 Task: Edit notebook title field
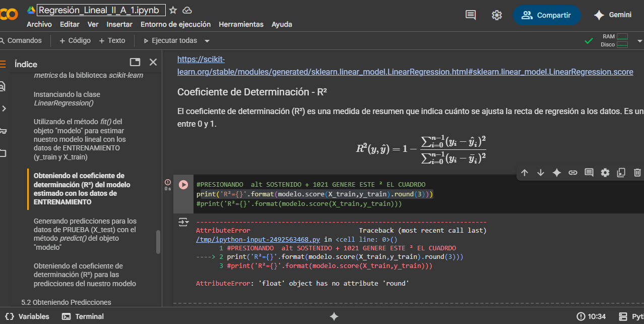[x=101, y=10]
